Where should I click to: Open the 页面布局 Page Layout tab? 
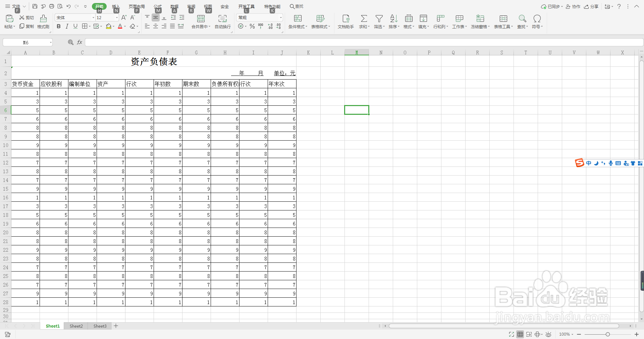click(137, 6)
